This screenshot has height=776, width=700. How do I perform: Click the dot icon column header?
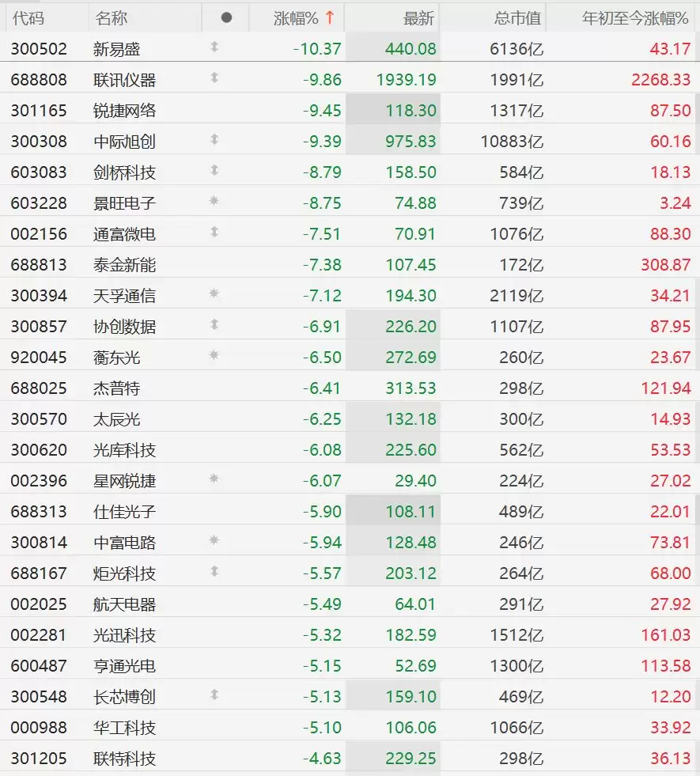[226, 18]
